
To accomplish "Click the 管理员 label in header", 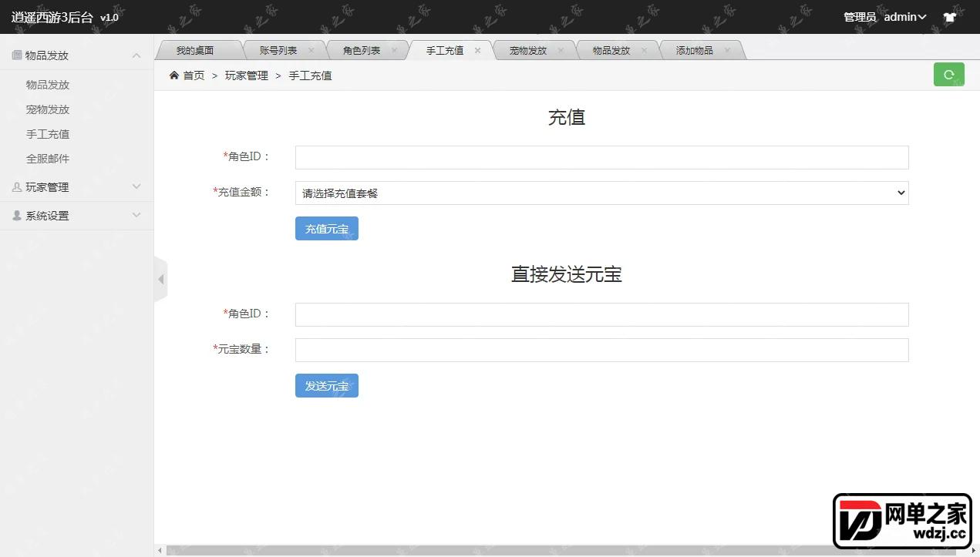I will tap(860, 17).
